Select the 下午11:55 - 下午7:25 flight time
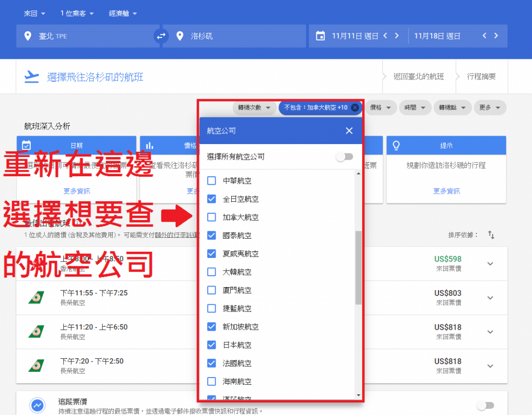The height and width of the screenshot is (415, 532). (94, 293)
